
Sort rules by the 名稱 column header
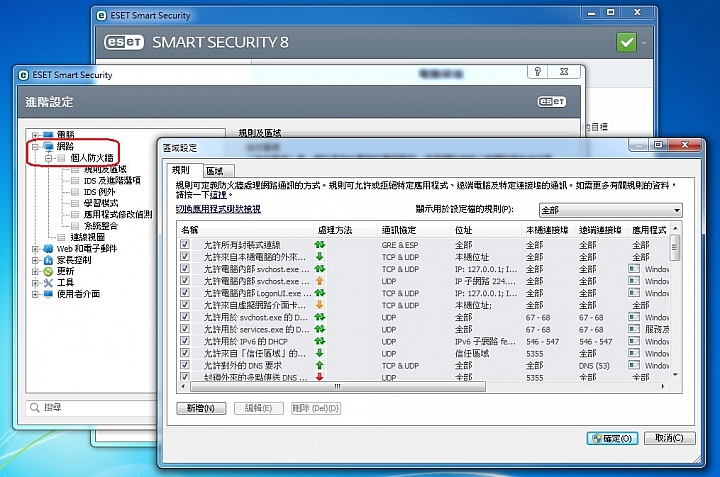tap(245, 230)
